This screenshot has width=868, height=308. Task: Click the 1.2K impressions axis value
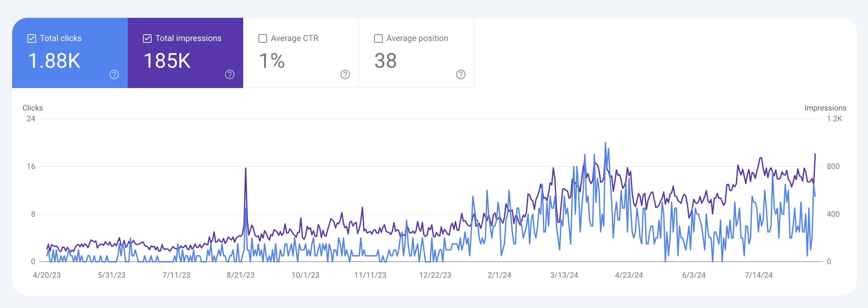tap(834, 119)
